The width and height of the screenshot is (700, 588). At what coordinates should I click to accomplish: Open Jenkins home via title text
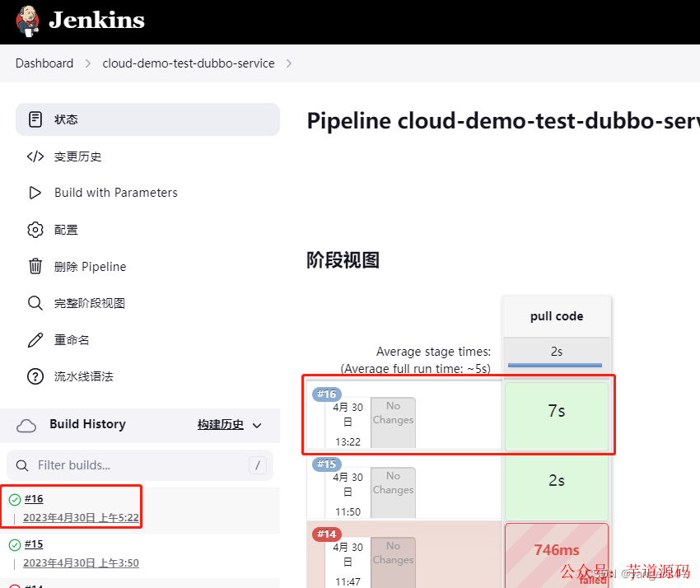96,20
